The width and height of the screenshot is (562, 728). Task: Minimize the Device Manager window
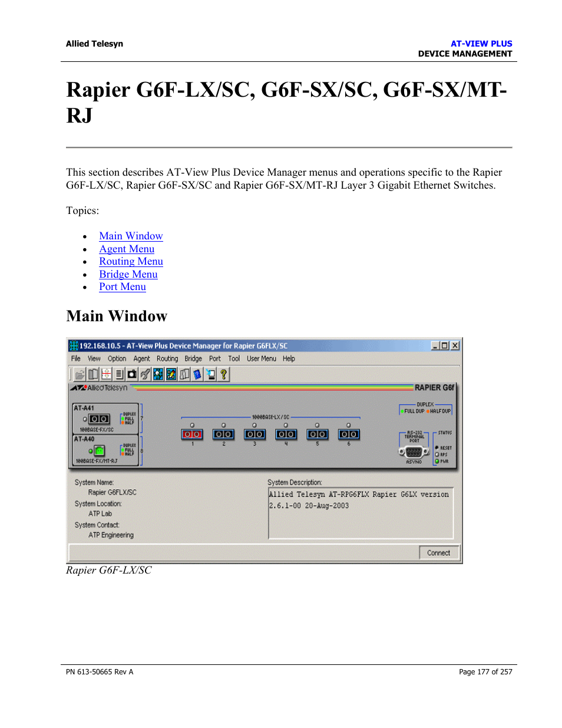(435, 345)
